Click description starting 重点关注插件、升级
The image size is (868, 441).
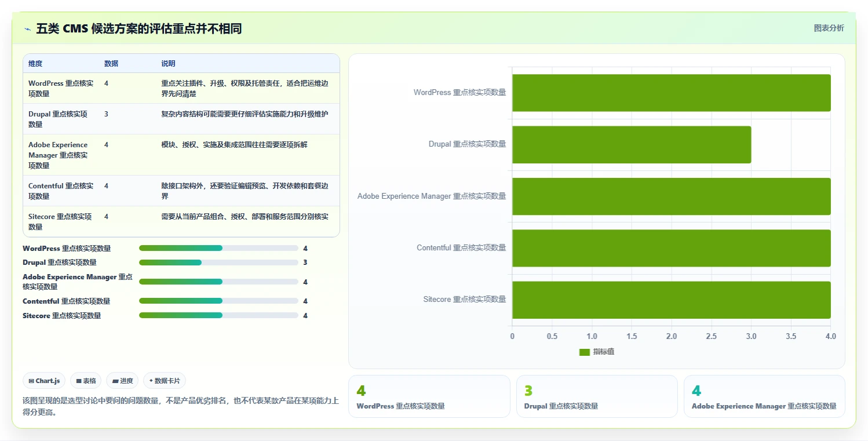[x=245, y=88]
